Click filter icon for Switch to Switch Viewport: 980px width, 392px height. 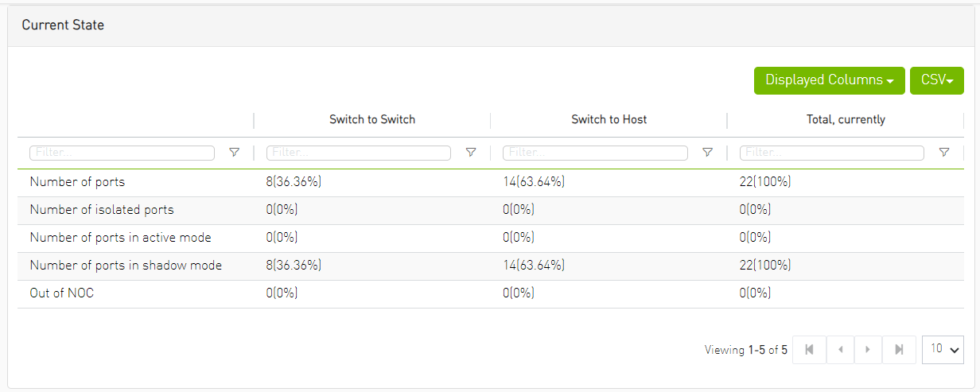click(471, 153)
